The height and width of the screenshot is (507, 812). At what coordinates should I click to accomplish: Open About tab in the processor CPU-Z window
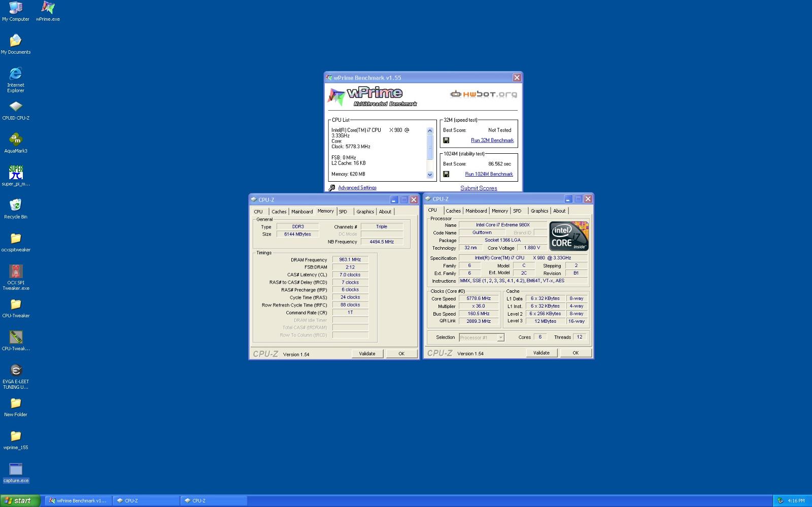[x=559, y=211]
